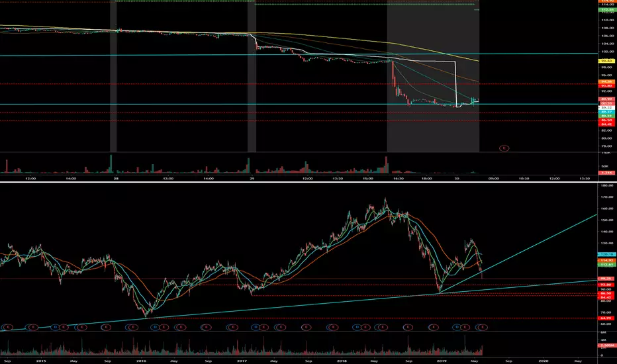Screen dimensions: 617x364
Task: Click the red 99.25 label in lower chart
Action: click(x=606, y=279)
